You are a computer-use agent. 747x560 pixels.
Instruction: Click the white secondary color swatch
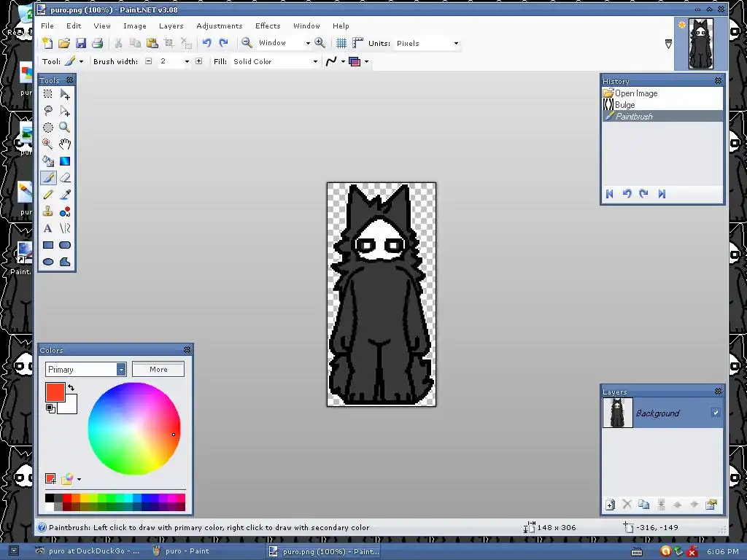(69, 406)
